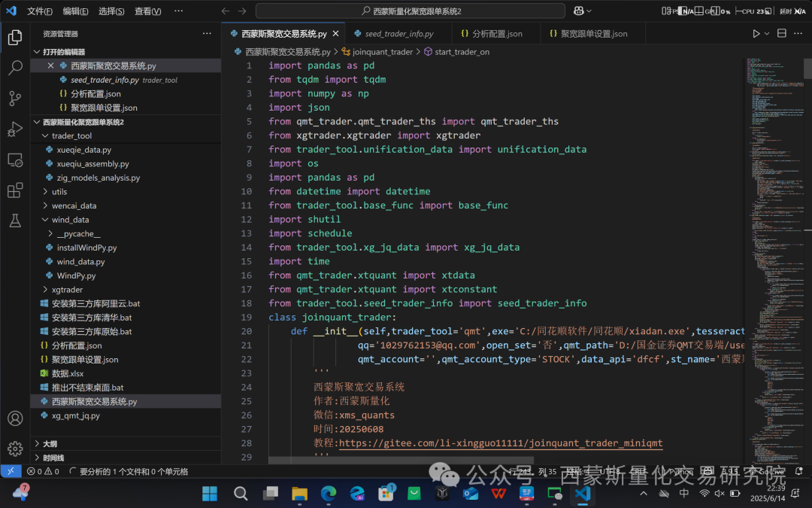Switch to the seed_trader_info.py tab
The height and width of the screenshot is (508, 812).
[x=398, y=34]
